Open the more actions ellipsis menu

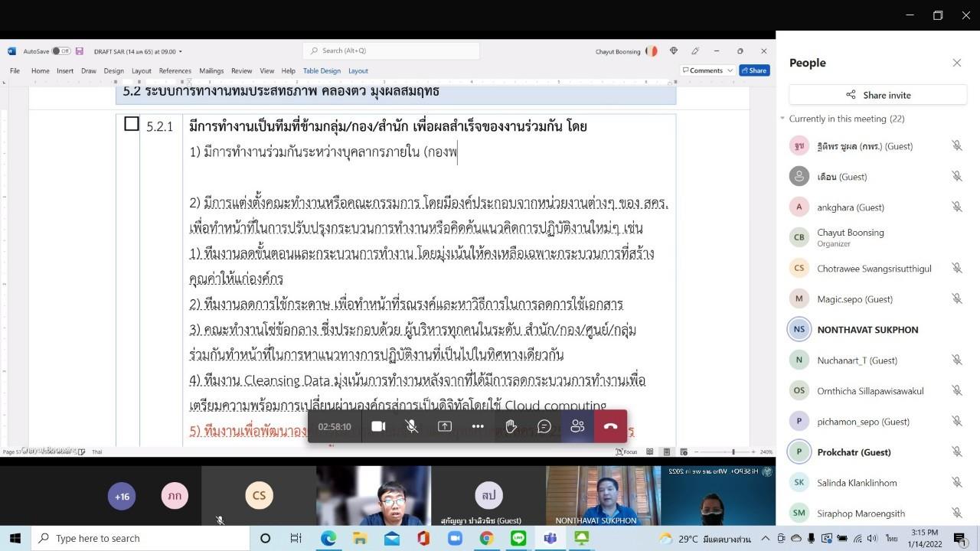point(478,426)
